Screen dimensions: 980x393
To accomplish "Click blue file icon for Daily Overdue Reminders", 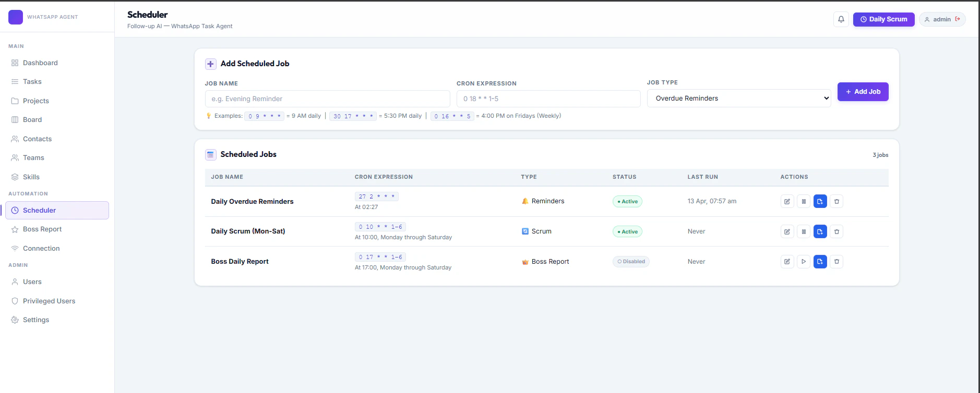I will pyautogui.click(x=820, y=201).
